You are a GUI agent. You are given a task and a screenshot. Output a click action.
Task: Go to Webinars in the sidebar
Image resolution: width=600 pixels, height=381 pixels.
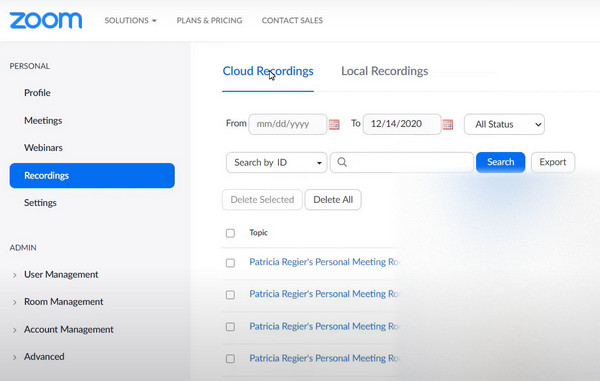coord(43,148)
